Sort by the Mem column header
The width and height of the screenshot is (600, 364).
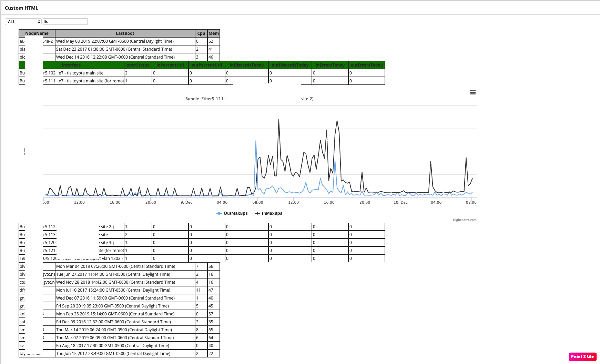pos(214,33)
